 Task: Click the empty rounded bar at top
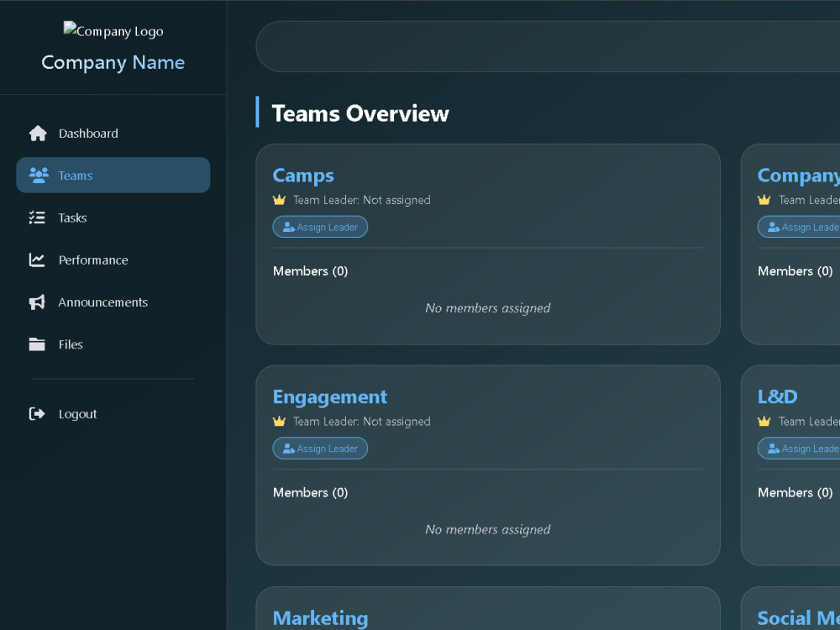point(548,46)
